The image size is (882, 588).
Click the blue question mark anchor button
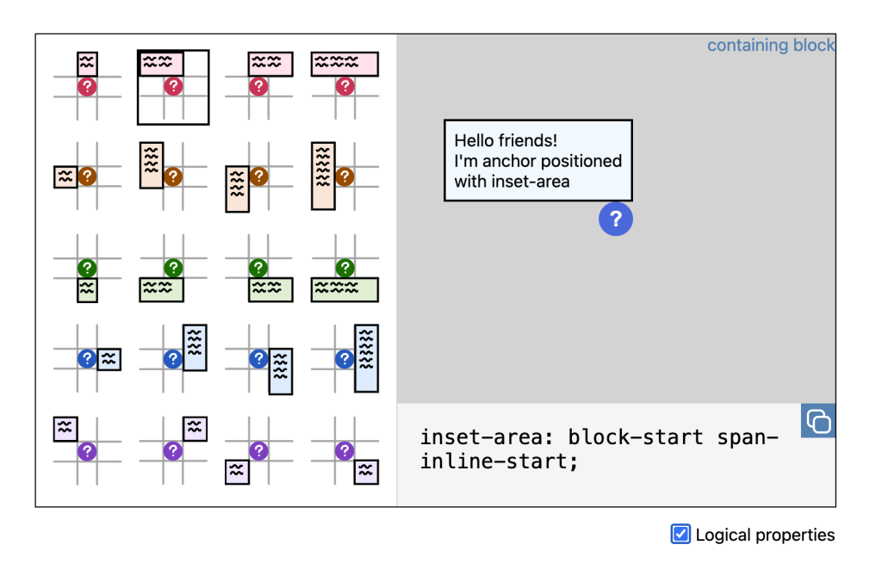tap(616, 220)
